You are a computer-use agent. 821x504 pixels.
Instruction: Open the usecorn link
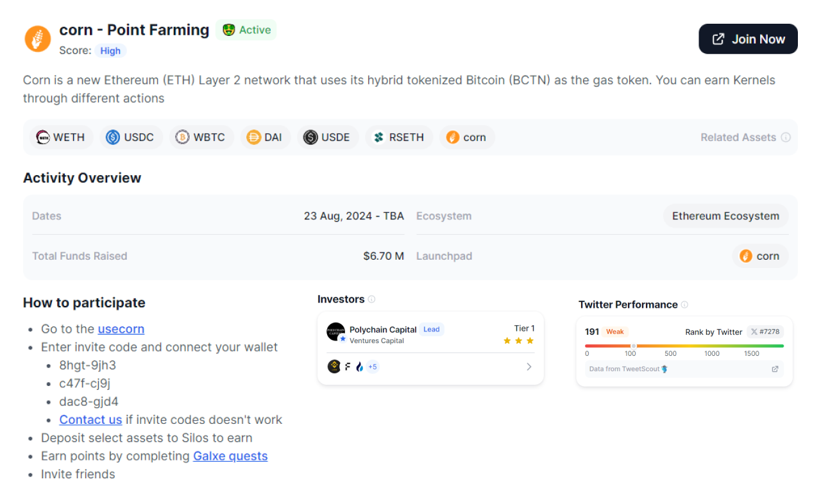click(121, 329)
